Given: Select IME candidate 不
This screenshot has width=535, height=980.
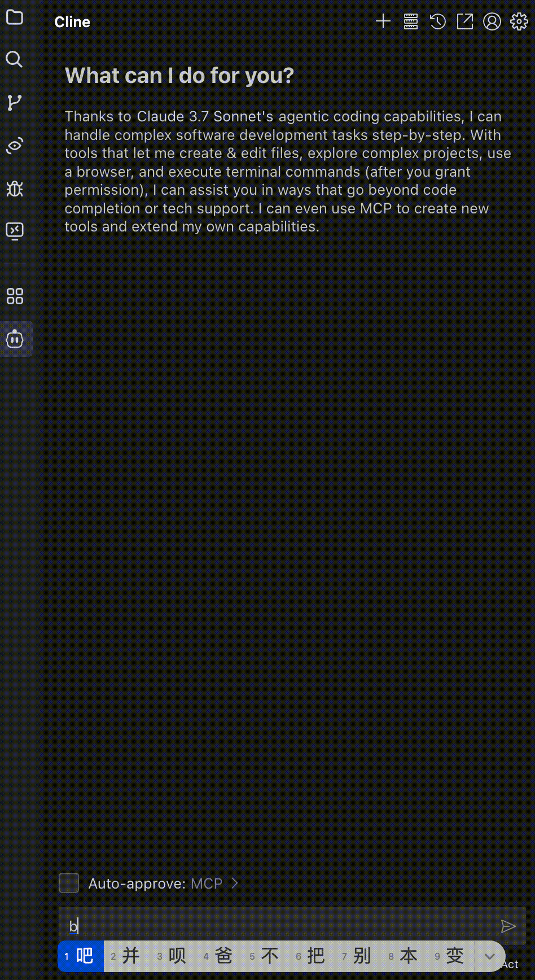Looking at the screenshot, I should click(265, 956).
